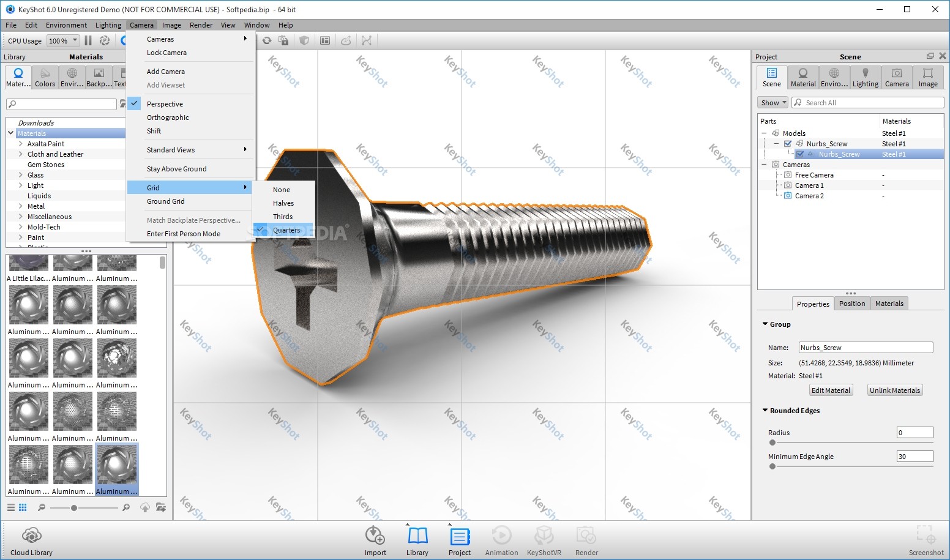Collapse the Models tree node
The width and height of the screenshot is (950, 560).
tap(764, 133)
